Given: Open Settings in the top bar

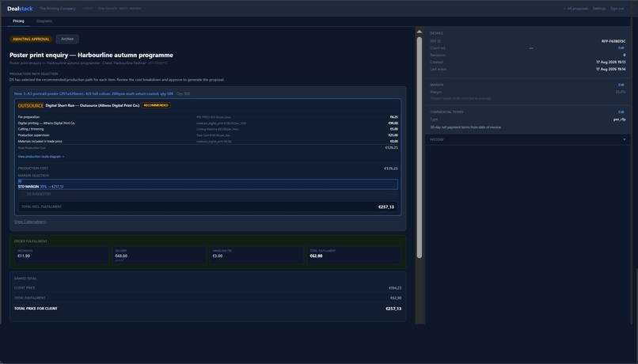Looking at the screenshot, I should point(599,9).
